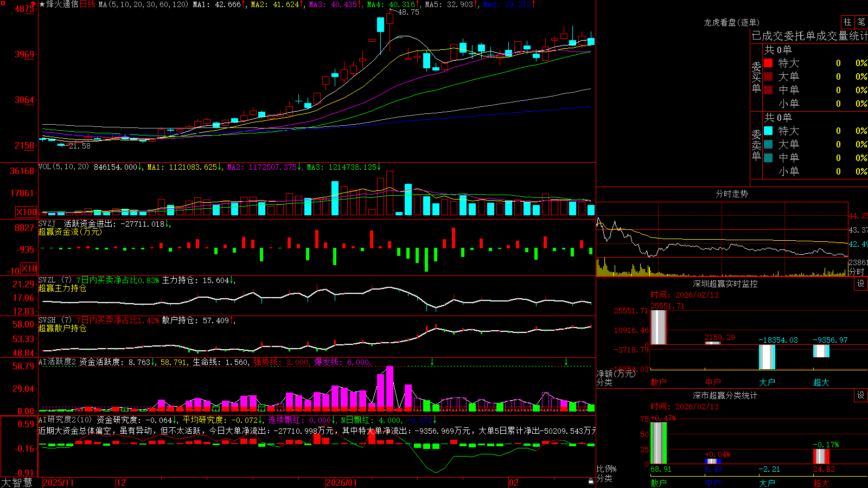868x488 pixels.
Task: Click the 散户 bar in 深圳超赢实时监控 chart
Action: 659,327
